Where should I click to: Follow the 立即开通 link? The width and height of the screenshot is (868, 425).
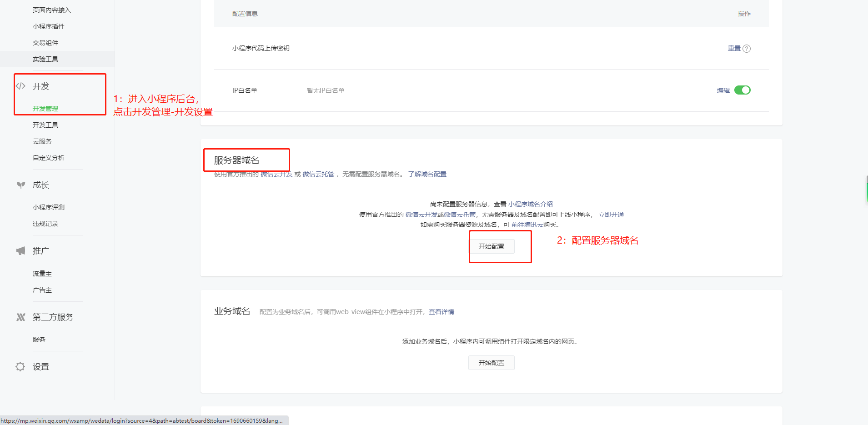pyautogui.click(x=611, y=215)
